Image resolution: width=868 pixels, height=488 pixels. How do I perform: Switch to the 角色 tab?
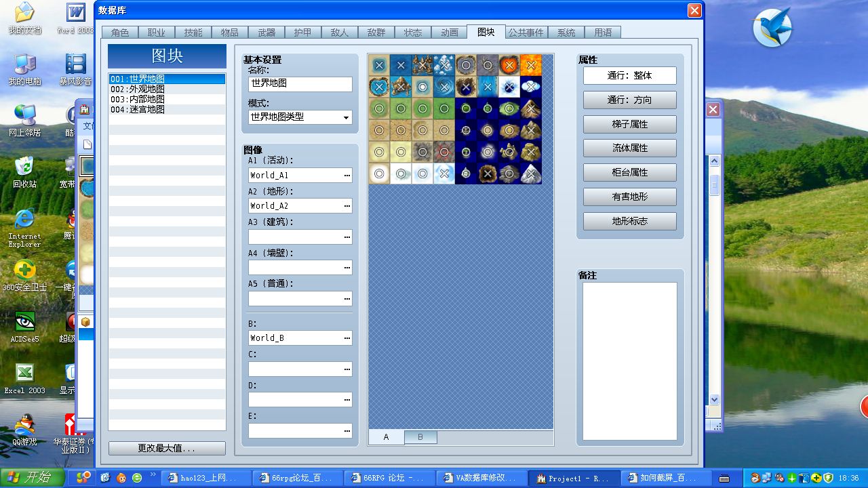point(120,32)
